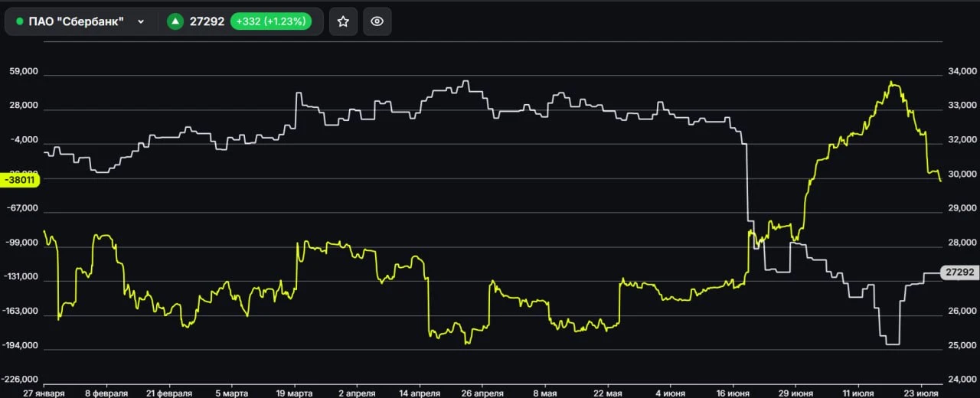Click the yellow line's highest peak in July
Image resolution: width=980 pixels, height=398 pixels.
[x=890, y=82]
